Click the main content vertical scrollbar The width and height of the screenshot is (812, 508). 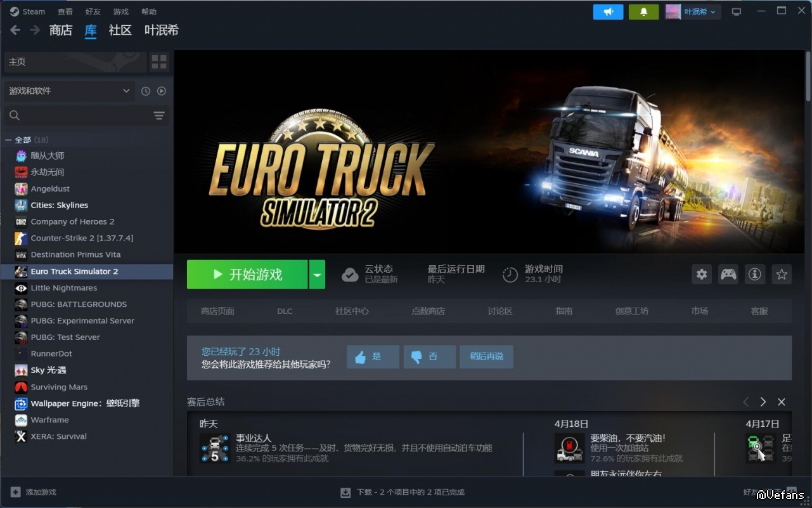tap(808, 75)
